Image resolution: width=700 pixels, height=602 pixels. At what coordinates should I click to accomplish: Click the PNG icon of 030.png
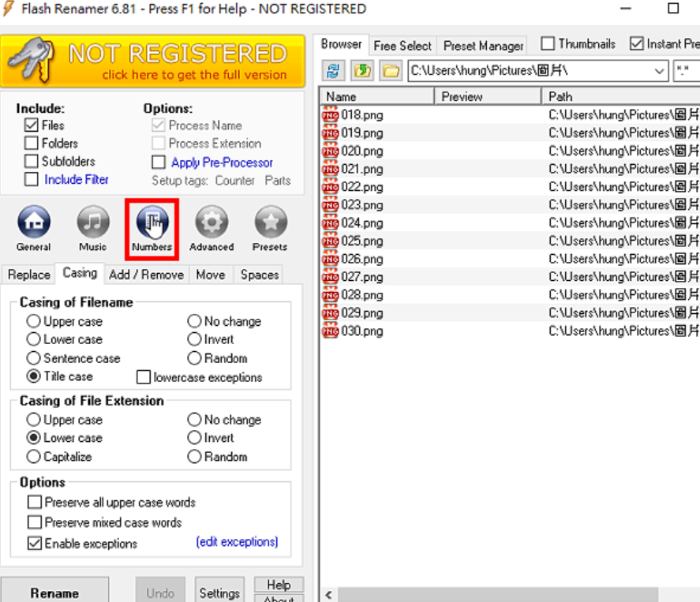click(x=331, y=331)
